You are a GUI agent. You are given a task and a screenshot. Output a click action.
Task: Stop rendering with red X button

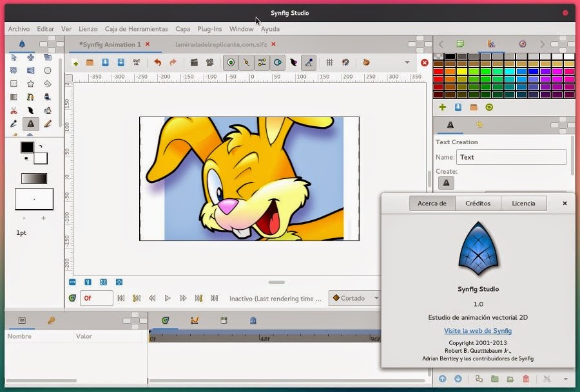pos(425,63)
